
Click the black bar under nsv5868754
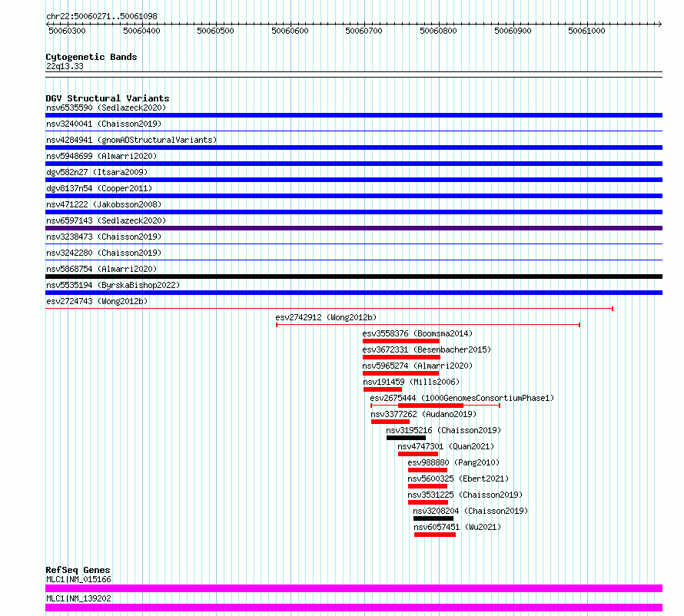coord(354,277)
